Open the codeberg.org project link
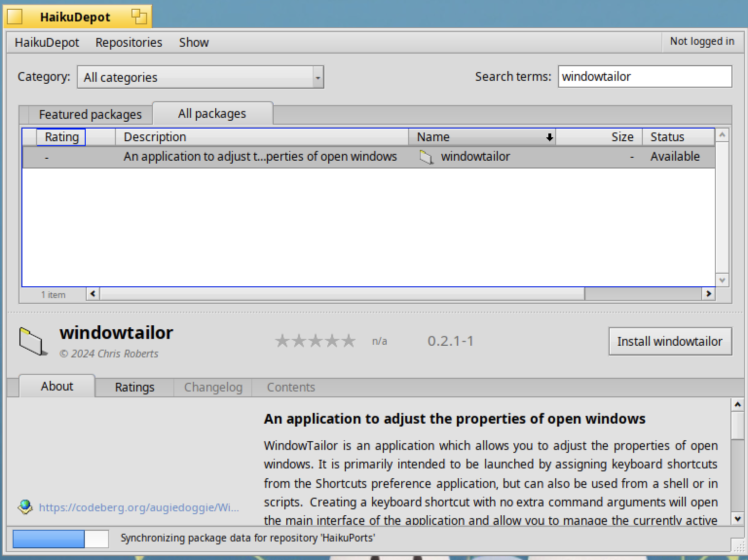This screenshot has width=748, height=560. pos(139,507)
